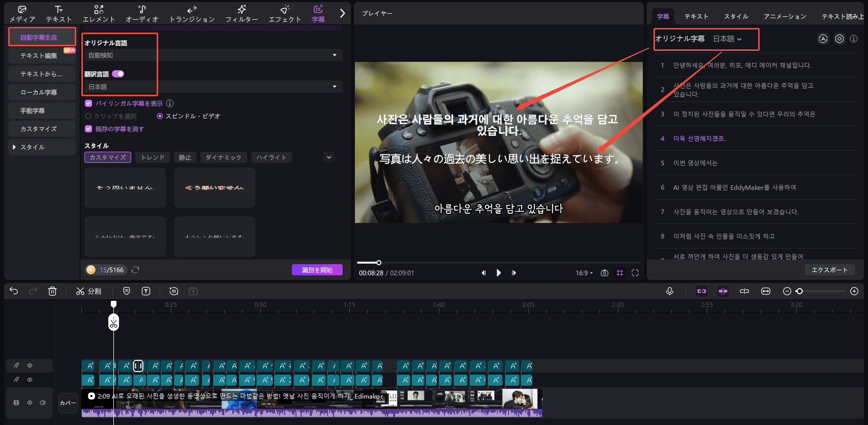Zoom in timeline with plus icon
This screenshot has height=425, width=868.
click(854, 291)
